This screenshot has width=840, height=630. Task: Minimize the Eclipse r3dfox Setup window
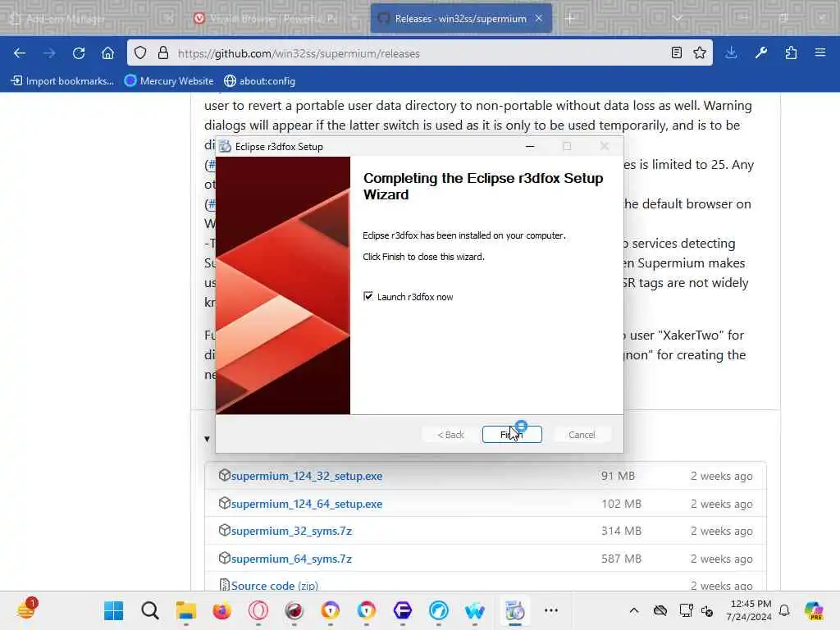coord(530,146)
